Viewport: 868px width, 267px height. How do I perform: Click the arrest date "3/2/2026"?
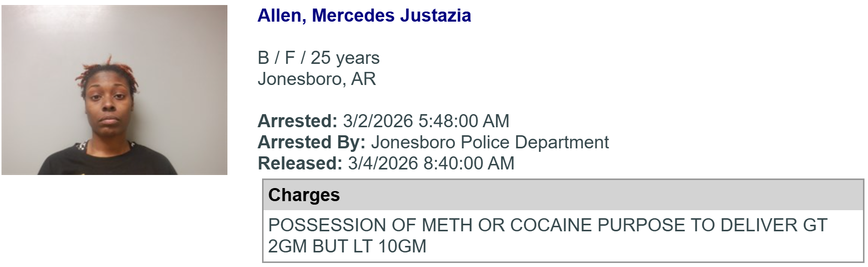click(x=378, y=121)
